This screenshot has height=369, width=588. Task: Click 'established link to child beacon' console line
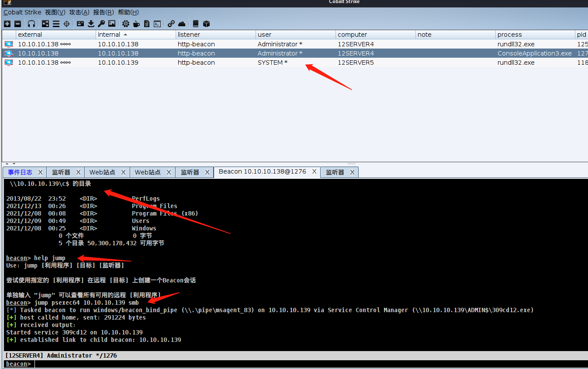click(93, 340)
